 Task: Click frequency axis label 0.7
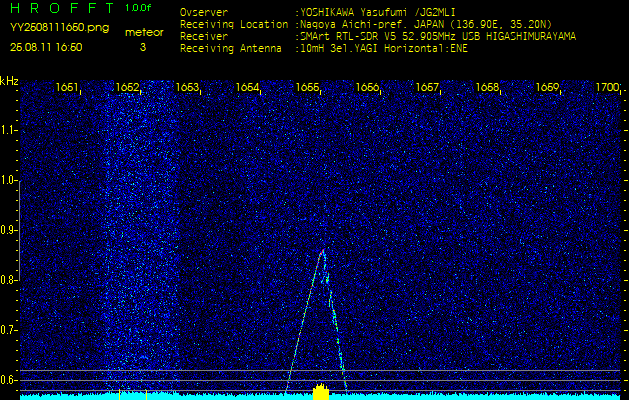coord(7,330)
